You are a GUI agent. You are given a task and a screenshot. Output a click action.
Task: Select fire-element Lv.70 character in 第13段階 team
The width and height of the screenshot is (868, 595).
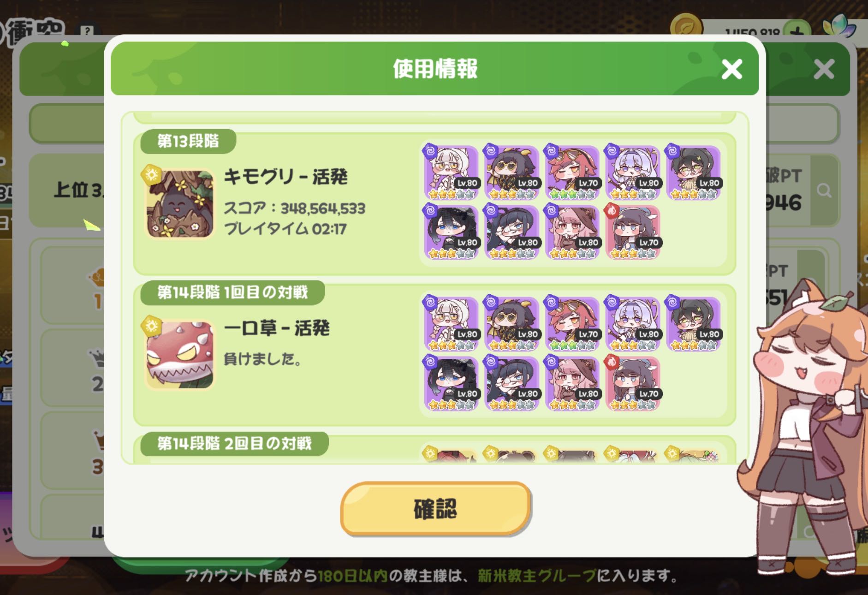633,232
